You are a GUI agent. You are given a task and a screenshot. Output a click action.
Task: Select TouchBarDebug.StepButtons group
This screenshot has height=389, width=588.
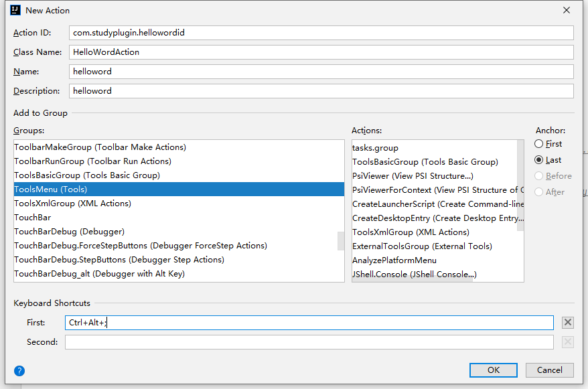(x=179, y=260)
